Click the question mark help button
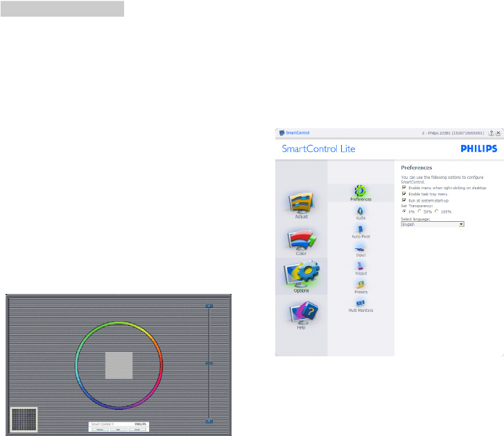Viewport: 504px width, 436px height. (x=491, y=132)
